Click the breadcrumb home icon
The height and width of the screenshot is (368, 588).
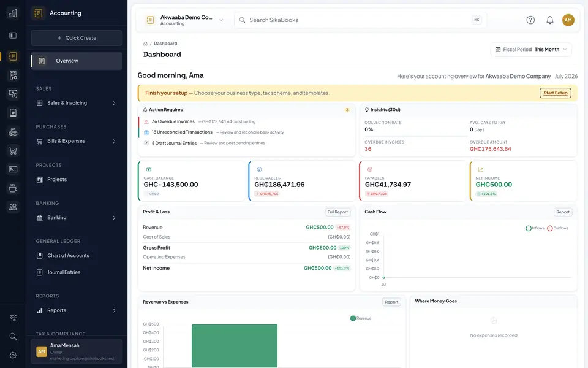click(x=146, y=44)
